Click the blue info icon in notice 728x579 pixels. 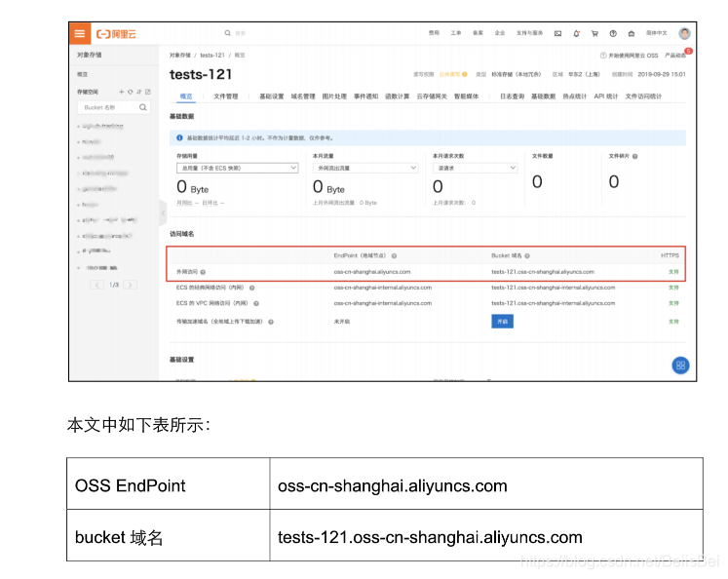(179, 137)
